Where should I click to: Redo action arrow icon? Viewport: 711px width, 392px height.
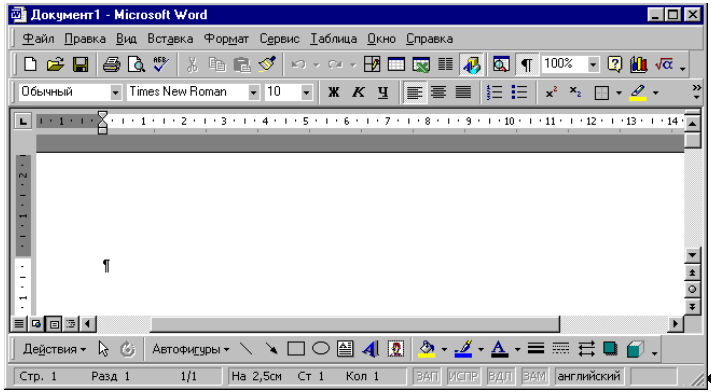pos(335,64)
